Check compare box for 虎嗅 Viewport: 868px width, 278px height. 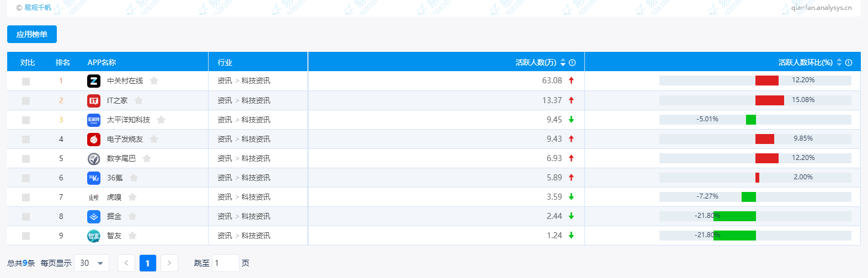click(26, 197)
